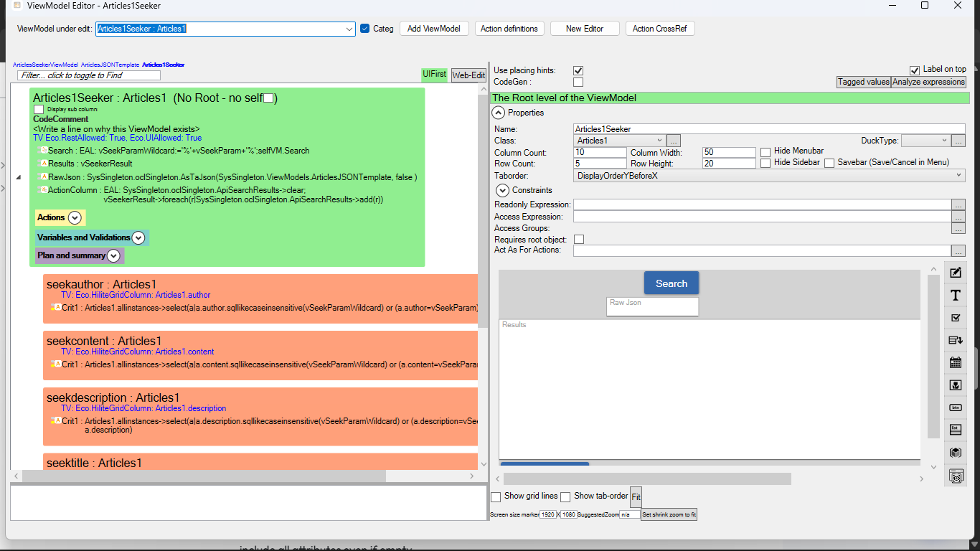Select the 3D cube component icon
This screenshot has height=551, width=980.
(956, 453)
